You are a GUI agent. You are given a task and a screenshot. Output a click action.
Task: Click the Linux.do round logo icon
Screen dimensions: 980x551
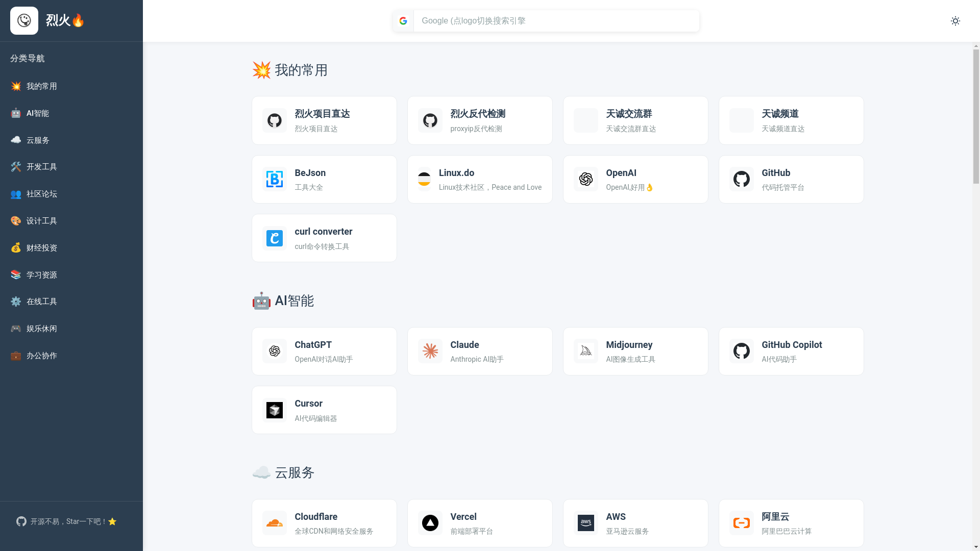(424, 179)
